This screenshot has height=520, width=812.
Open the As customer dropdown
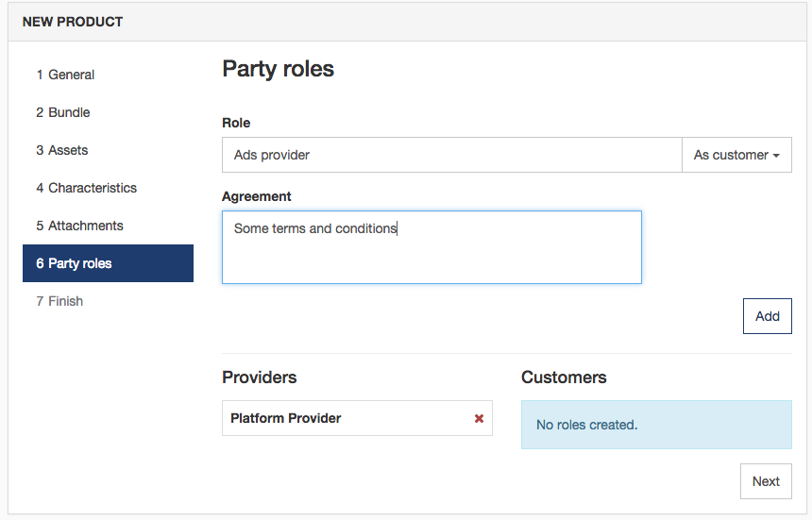click(x=736, y=155)
